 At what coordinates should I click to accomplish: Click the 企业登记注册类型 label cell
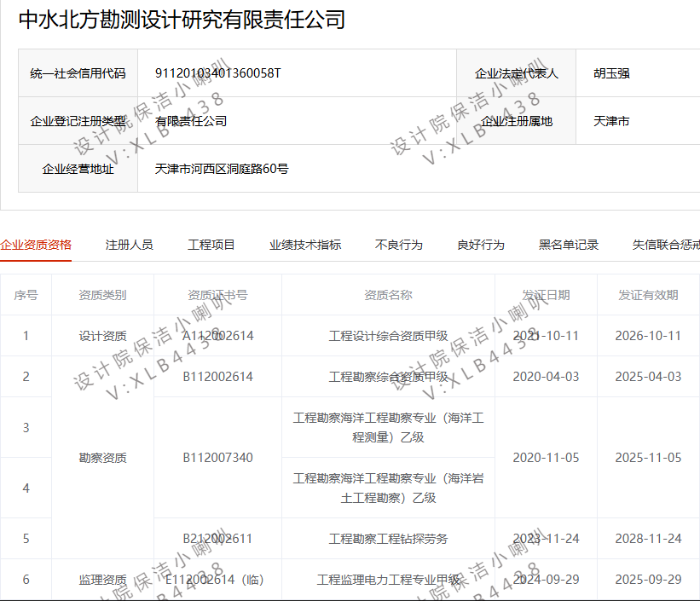(78, 121)
